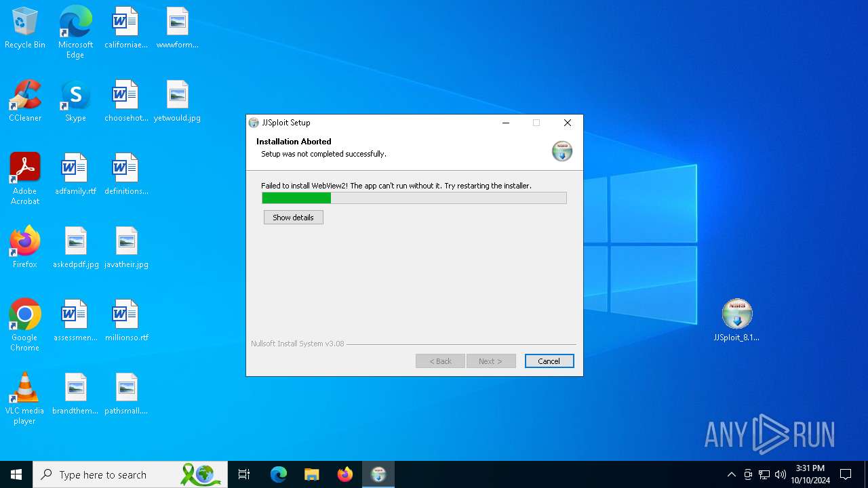Open Google Chrome desktop shortcut
Viewport: 868px width, 488px height.
pyautogui.click(x=25, y=325)
